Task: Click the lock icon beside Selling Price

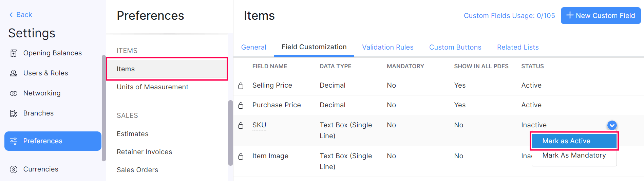Action: [x=241, y=86]
